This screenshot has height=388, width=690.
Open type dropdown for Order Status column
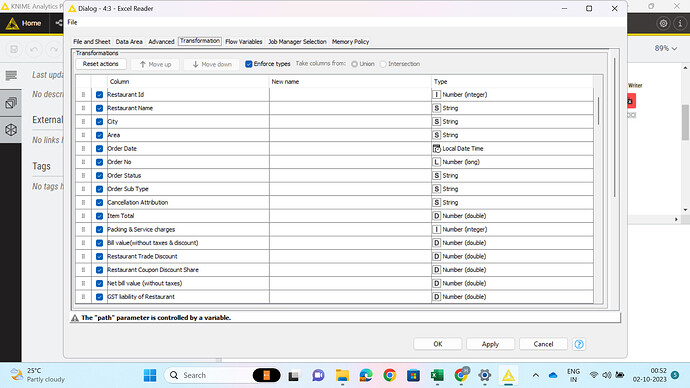(512, 176)
